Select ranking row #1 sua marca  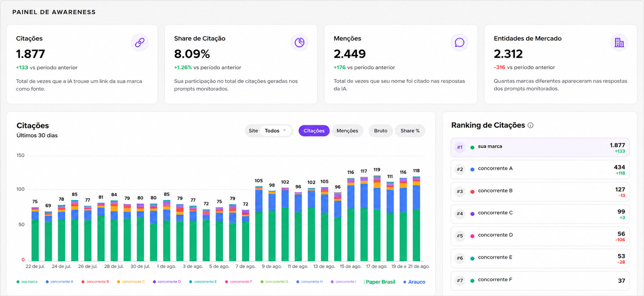click(540, 147)
